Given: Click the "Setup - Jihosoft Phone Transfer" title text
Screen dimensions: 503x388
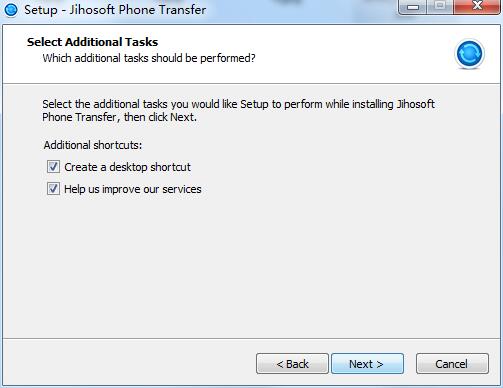Looking at the screenshot, I should [115, 10].
